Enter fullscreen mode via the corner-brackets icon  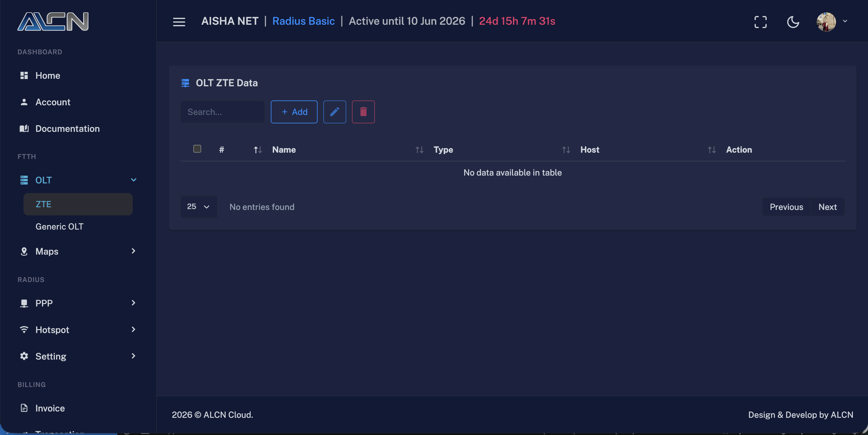760,22
